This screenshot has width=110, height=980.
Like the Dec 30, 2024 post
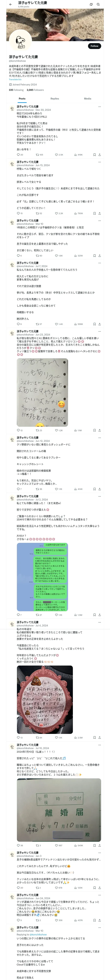click(57, 155)
